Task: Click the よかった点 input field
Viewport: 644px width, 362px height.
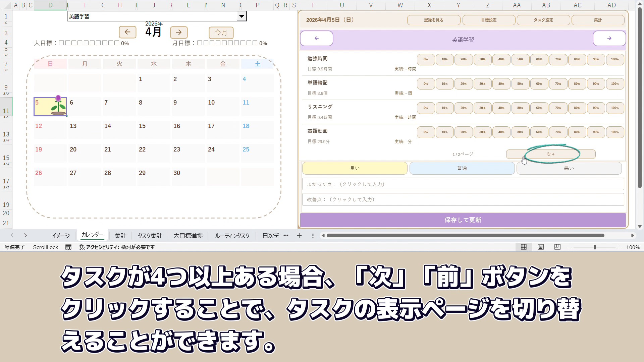Action: [x=463, y=184]
